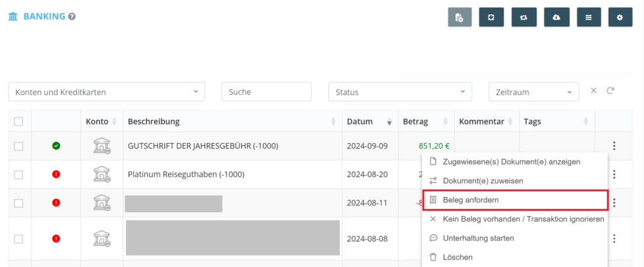Screen dimensions: 644x267
Task: Click the retweet-style repeat arrows button
Action: 524,17
